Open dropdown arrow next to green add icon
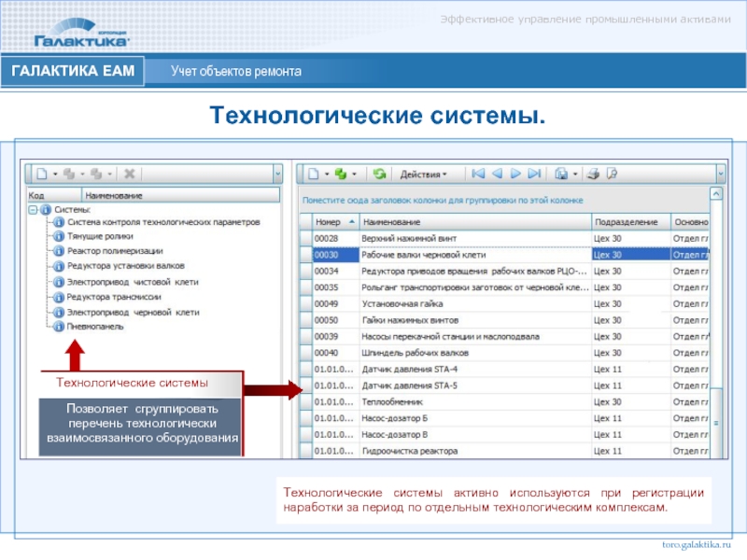 pyautogui.click(x=354, y=175)
